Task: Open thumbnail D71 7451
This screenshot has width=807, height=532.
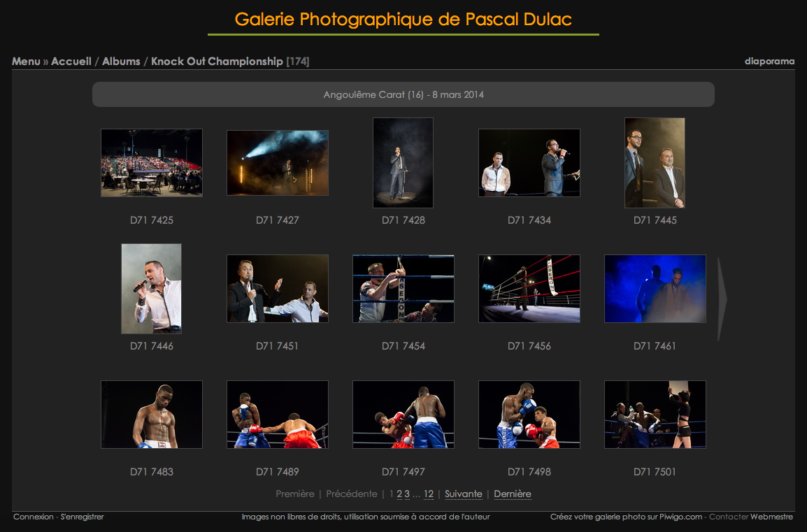Action: (278, 289)
